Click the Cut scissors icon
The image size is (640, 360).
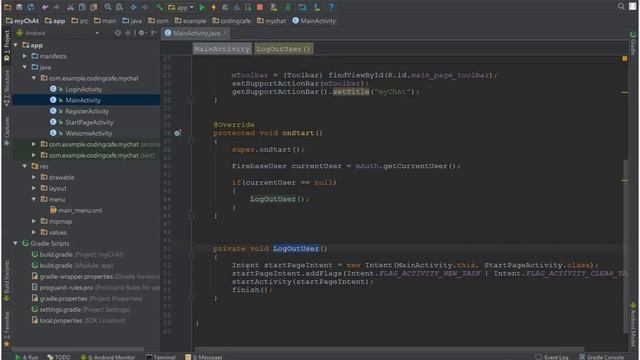71,7
